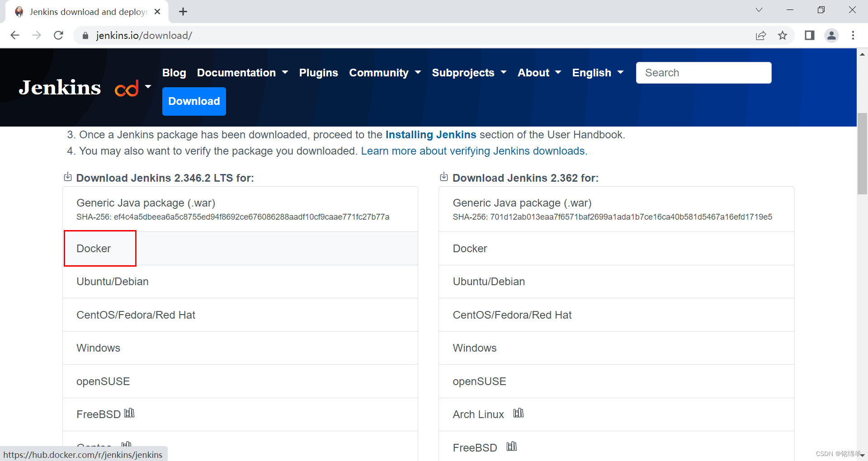Click the blue Download button
This screenshot has height=461, width=868.
[x=194, y=101]
